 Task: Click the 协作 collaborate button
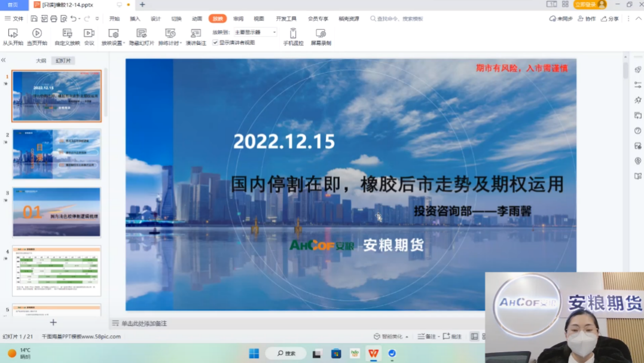click(585, 19)
